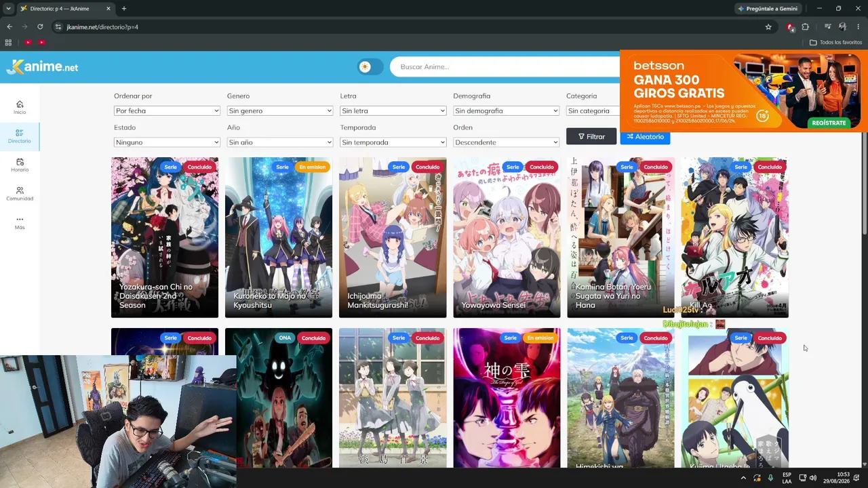Image resolution: width=868 pixels, height=488 pixels.
Task: Expand the Genero dropdown
Action: point(280,110)
